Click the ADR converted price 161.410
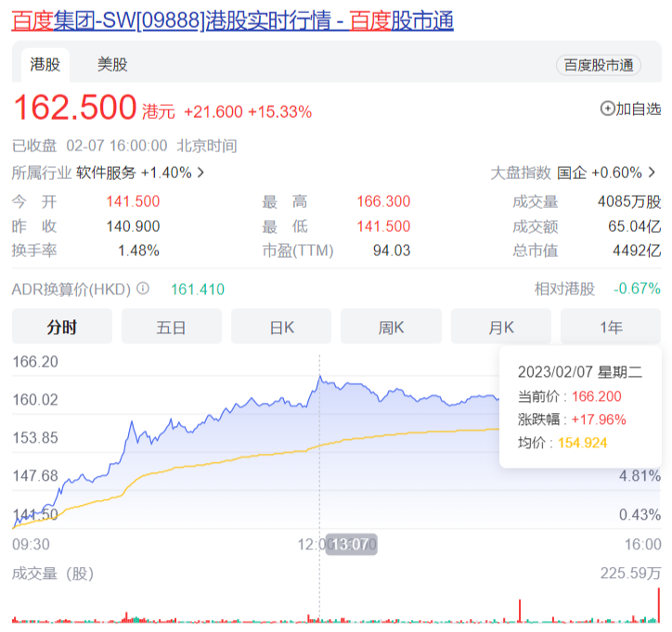672x632 pixels. [197, 289]
